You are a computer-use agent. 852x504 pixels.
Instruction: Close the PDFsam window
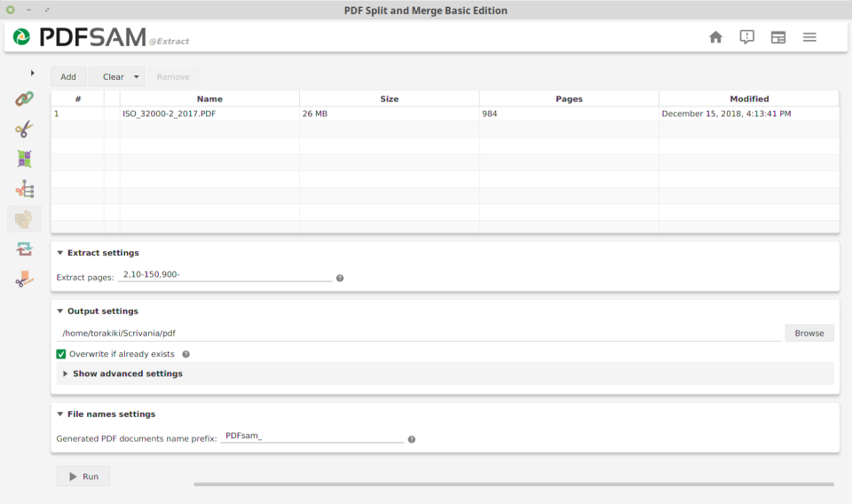pyautogui.click(x=11, y=10)
